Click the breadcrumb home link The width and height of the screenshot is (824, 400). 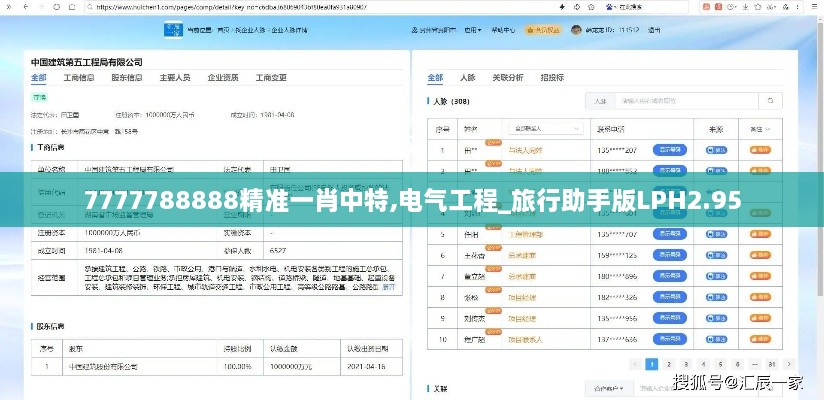point(223,30)
